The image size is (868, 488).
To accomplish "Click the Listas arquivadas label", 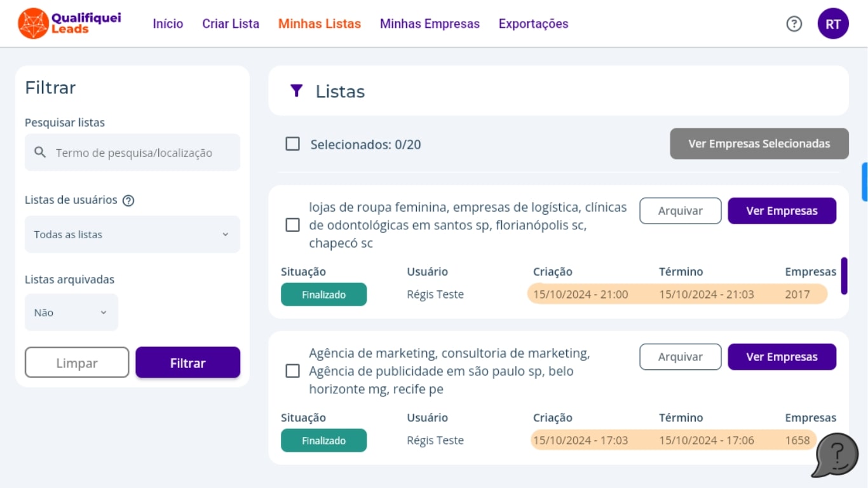I will (x=69, y=280).
